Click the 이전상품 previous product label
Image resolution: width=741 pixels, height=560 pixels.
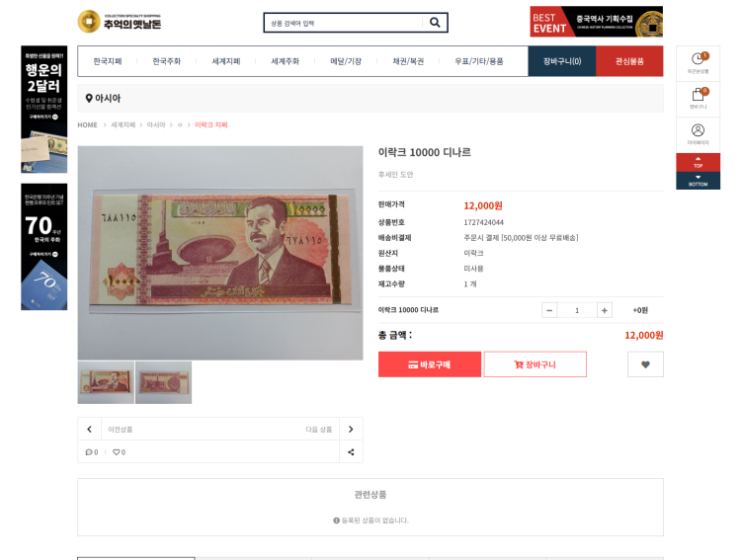coord(120,429)
